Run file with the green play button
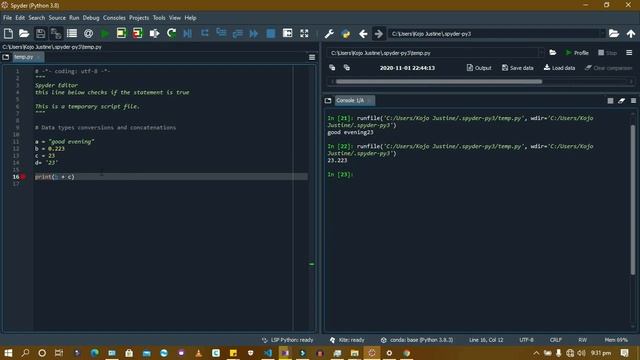 click(x=104, y=33)
